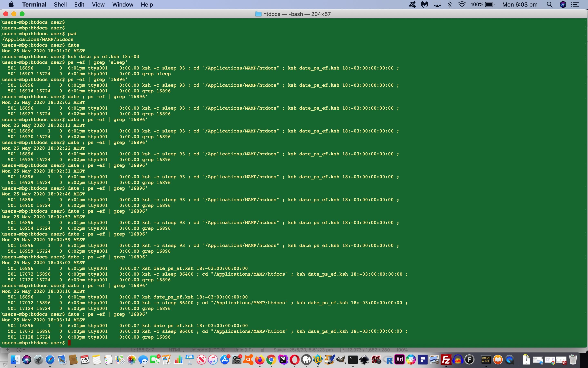The height and width of the screenshot is (368, 588).
Task: Launch Opera browser from the Dock
Action: [x=294, y=359]
